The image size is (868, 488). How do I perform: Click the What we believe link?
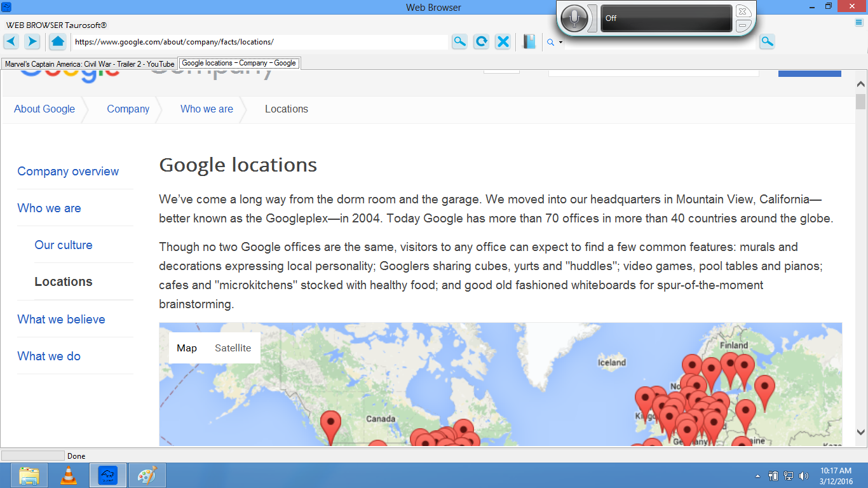61,319
